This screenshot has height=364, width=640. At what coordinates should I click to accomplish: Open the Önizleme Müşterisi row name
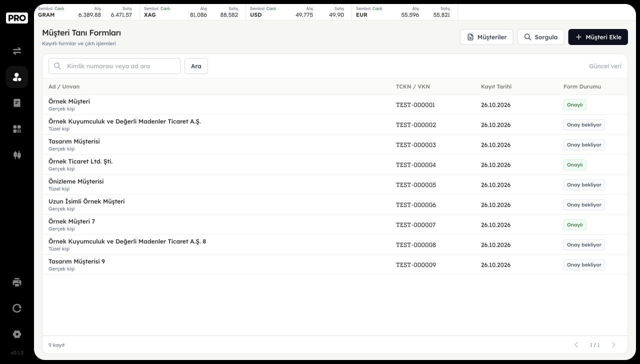tap(76, 181)
